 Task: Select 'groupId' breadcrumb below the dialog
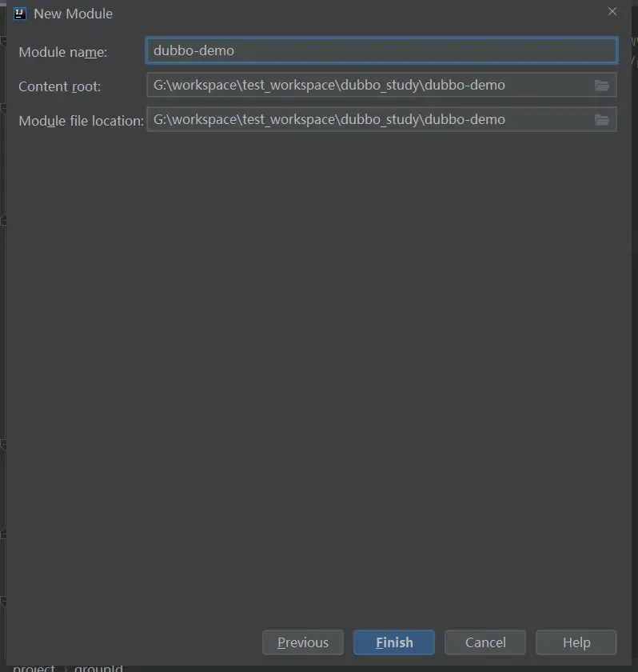tap(98, 667)
